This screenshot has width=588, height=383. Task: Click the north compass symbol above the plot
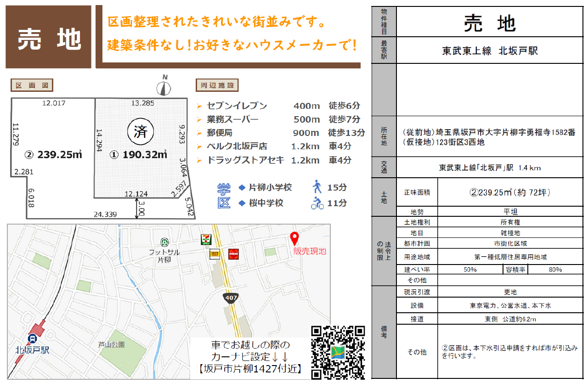(164, 86)
